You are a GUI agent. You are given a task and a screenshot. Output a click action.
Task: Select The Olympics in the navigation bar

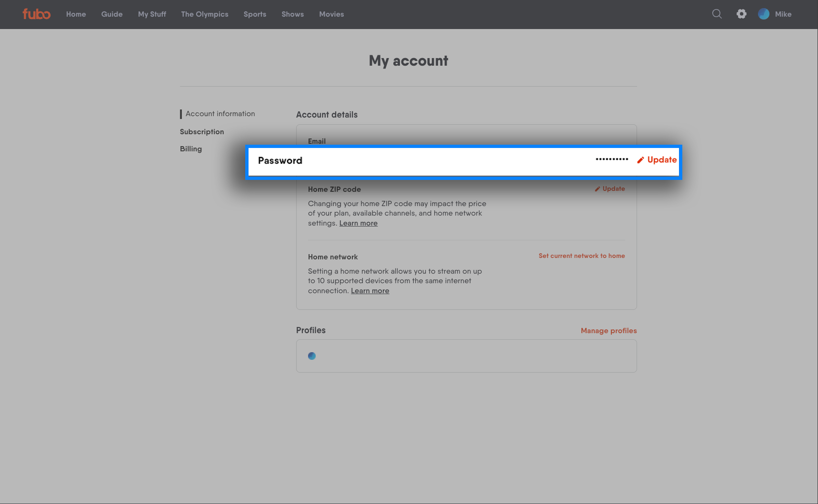205,14
